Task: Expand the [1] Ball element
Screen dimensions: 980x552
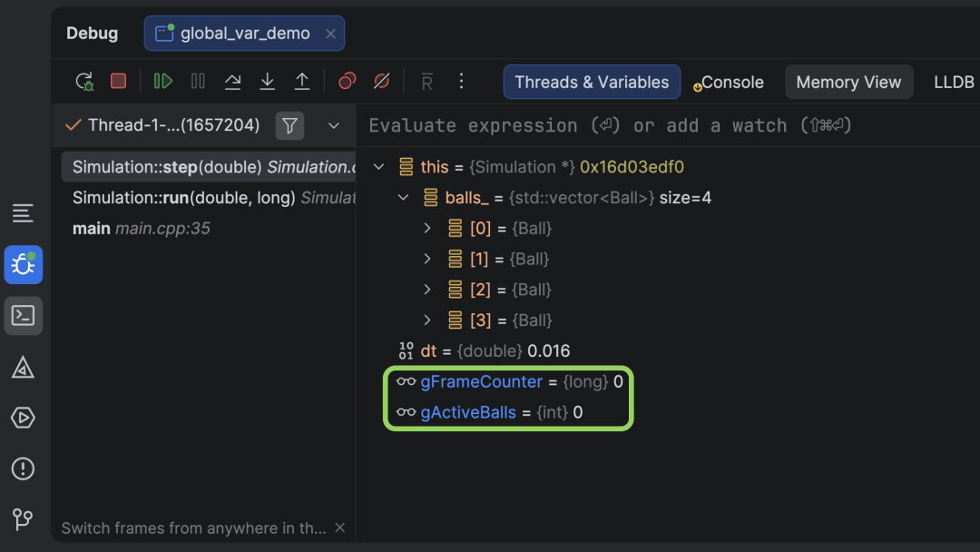Action: pyautogui.click(x=427, y=259)
